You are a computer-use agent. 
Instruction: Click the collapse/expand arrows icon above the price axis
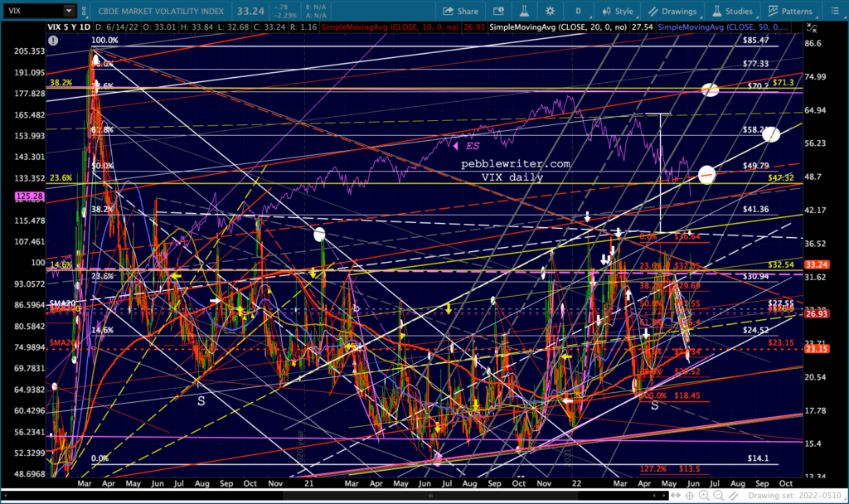click(812, 27)
